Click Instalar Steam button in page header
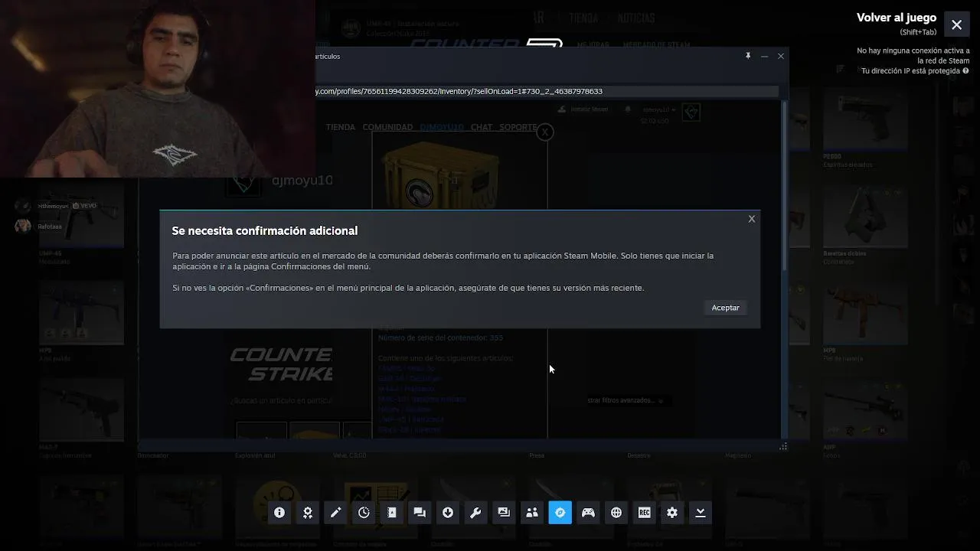The height and width of the screenshot is (551, 980). (583, 109)
